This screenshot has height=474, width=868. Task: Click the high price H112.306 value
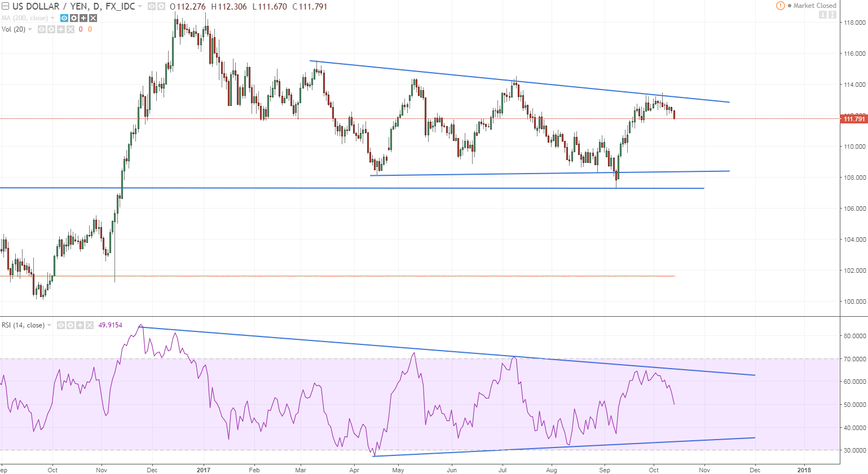pyautogui.click(x=229, y=7)
